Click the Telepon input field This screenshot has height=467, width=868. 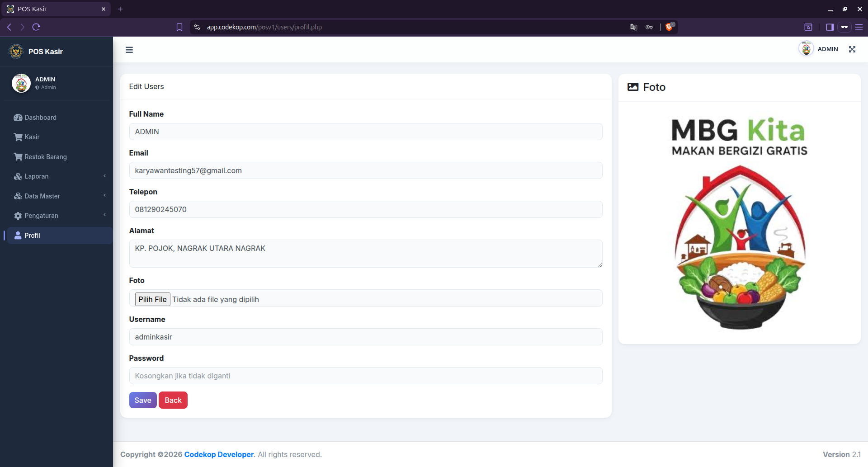click(x=366, y=209)
